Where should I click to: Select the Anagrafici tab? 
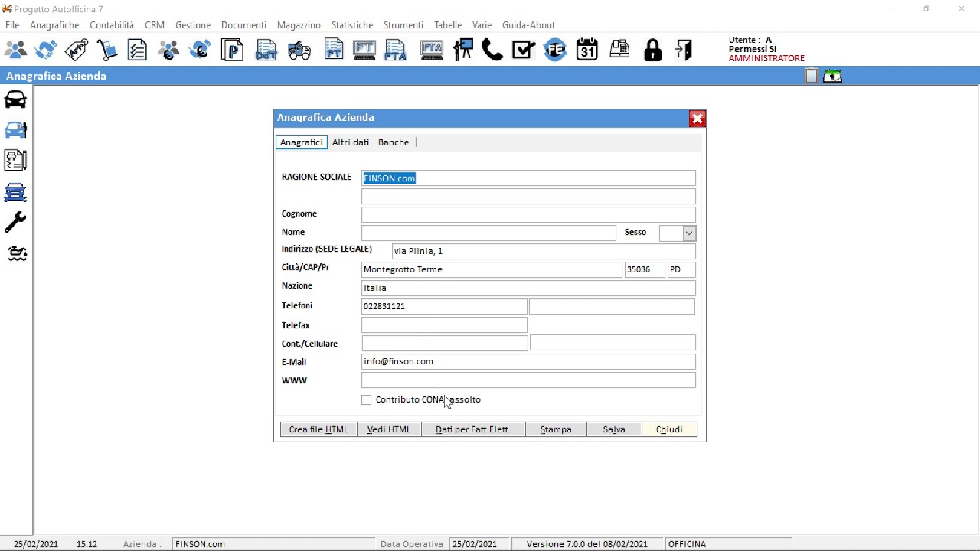coord(302,142)
